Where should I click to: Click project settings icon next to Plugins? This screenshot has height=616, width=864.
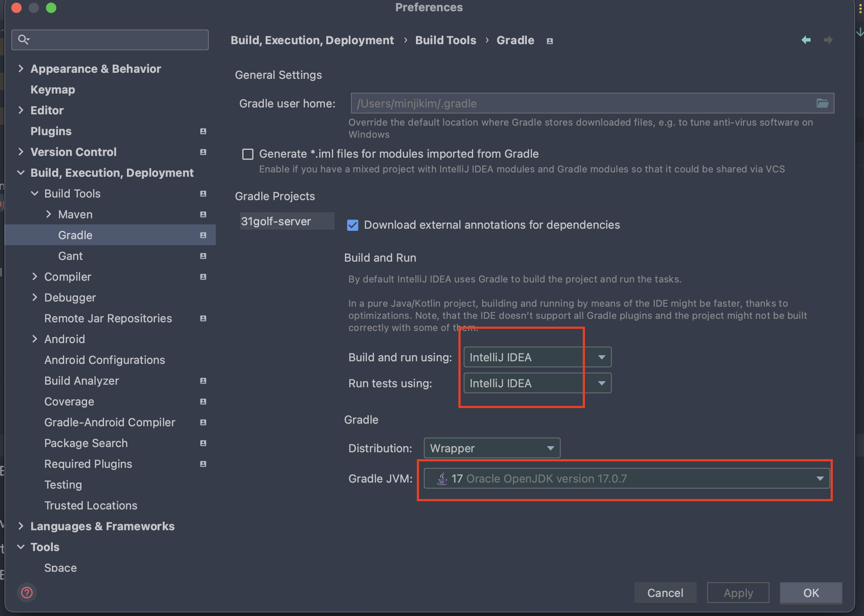pos(203,131)
